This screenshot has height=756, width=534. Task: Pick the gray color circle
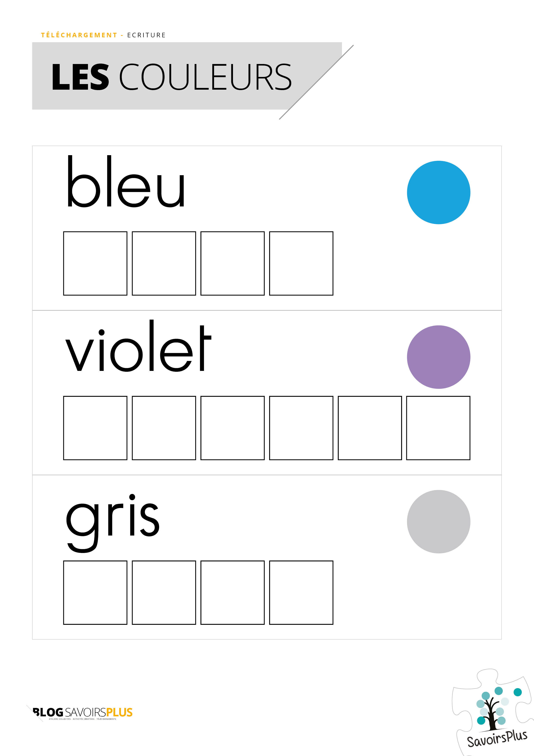pos(438,522)
